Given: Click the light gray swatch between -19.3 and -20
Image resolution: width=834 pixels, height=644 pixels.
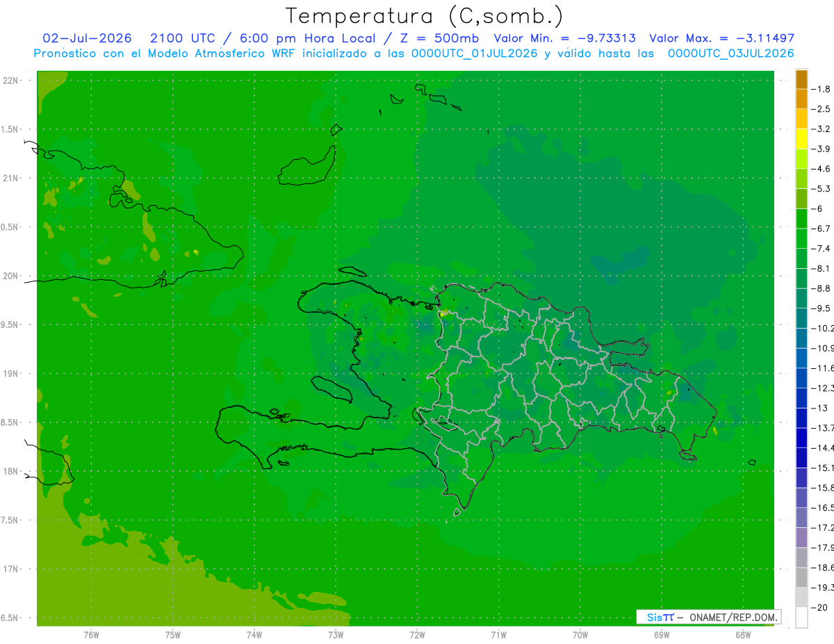Looking at the screenshot, I should pyautogui.click(x=801, y=597).
